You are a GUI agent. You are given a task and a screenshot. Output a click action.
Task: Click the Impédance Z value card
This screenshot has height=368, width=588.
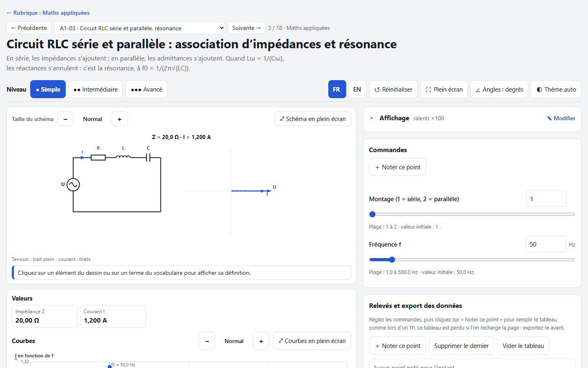45,316
